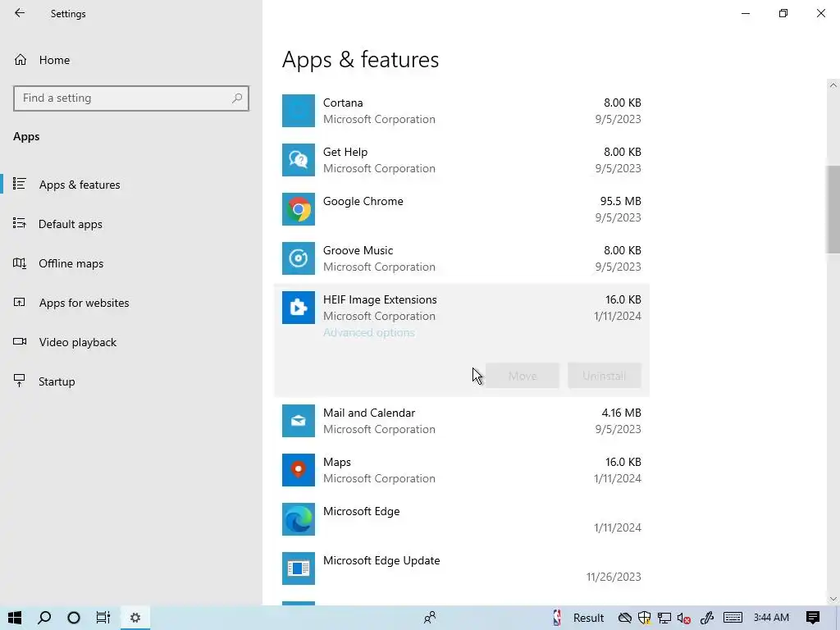
Task: Click the NBA Result news widget
Action: [578, 618]
